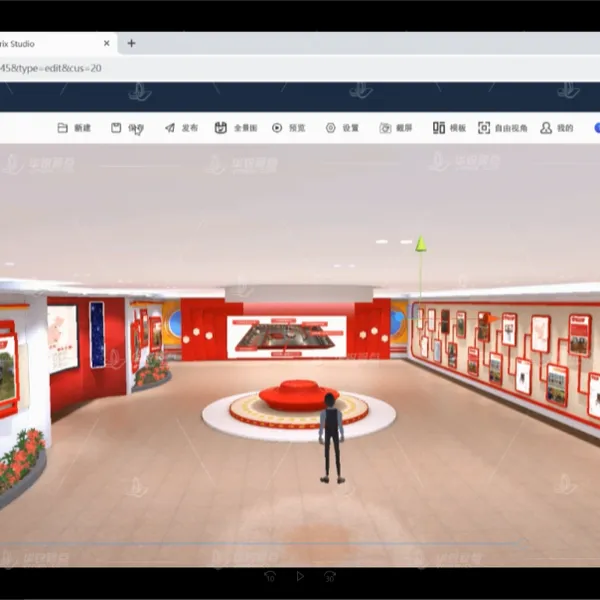Click the video play button
The width and height of the screenshot is (600, 600).
tap(300, 576)
